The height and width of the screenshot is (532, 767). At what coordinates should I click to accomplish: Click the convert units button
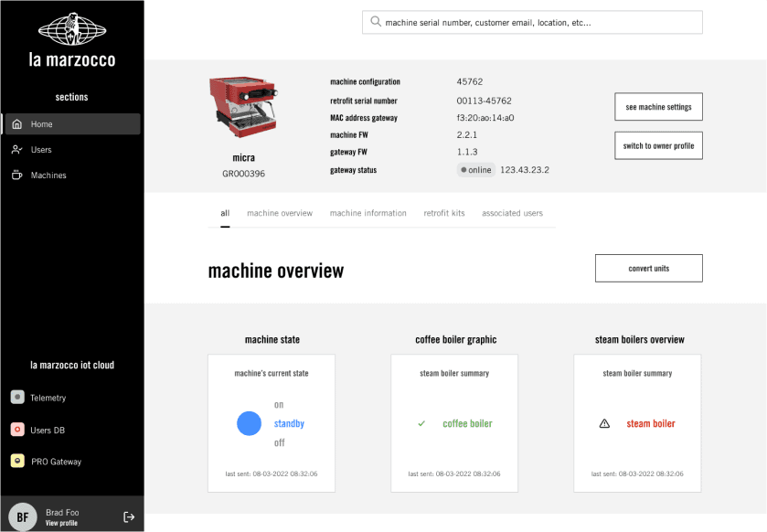pyautogui.click(x=649, y=268)
